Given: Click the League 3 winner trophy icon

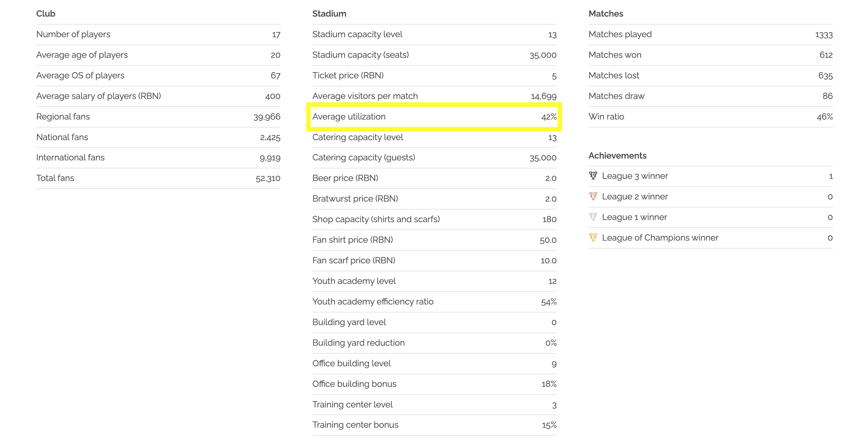Looking at the screenshot, I should pos(593,175).
